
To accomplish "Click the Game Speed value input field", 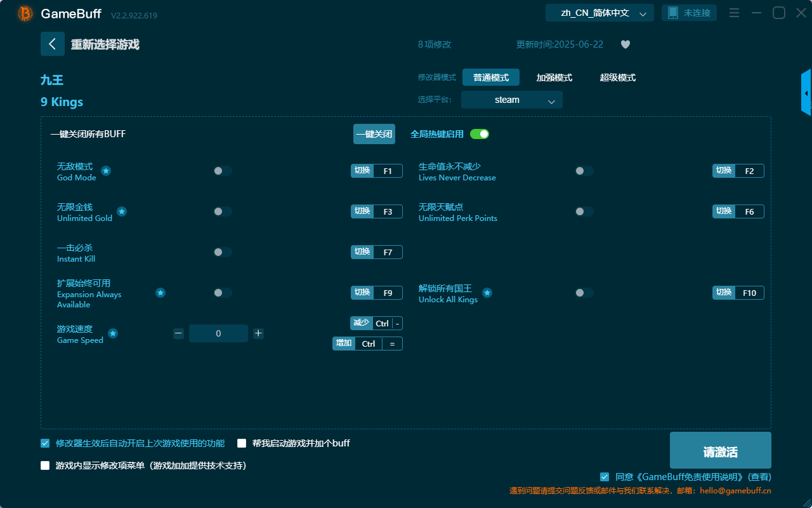I will click(218, 333).
